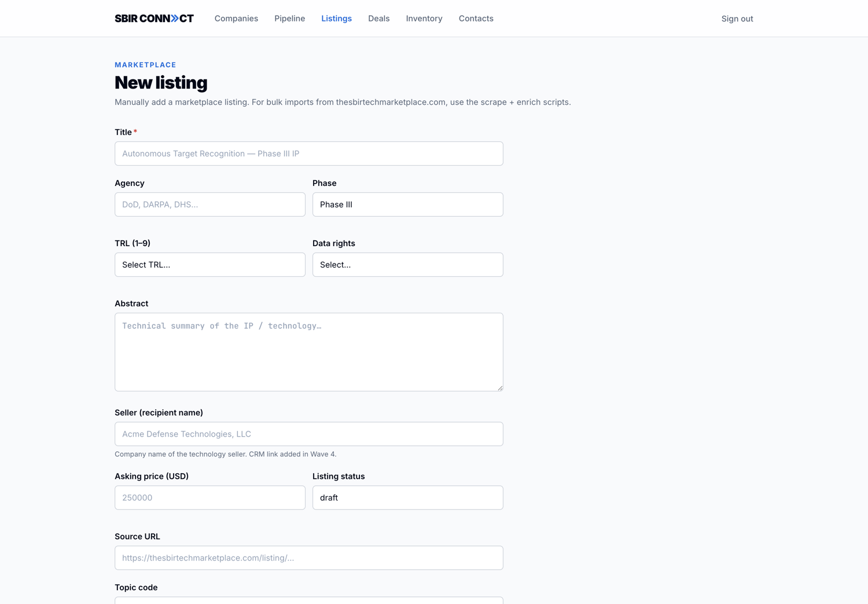Open the Phase dropdown
The height and width of the screenshot is (604, 868).
pyautogui.click(x=408, y=204)
